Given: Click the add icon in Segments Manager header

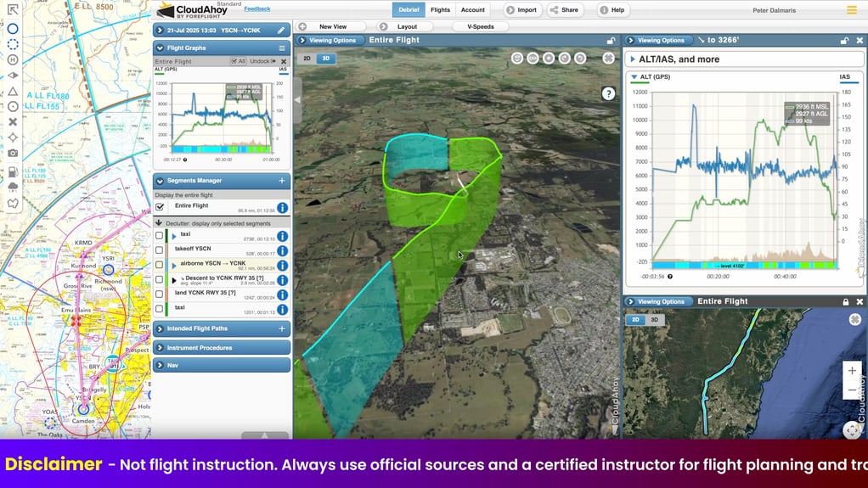Looking at the screenshot, I should click(282, 181).
